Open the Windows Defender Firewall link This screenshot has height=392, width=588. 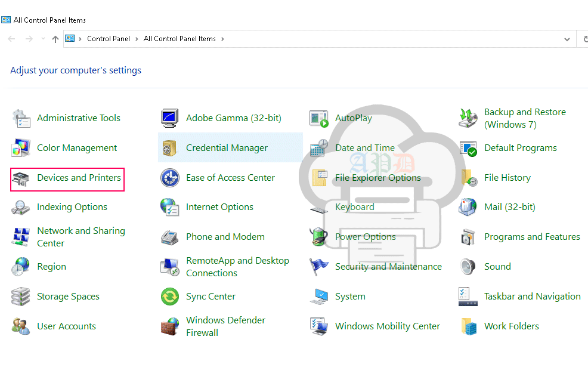click(x=226, y=326)
